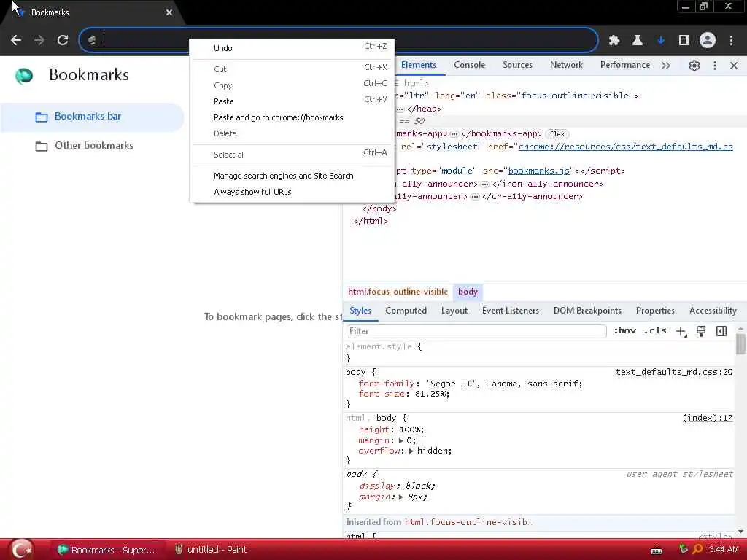Show more DevTools tabs chevron

point(666,66)
